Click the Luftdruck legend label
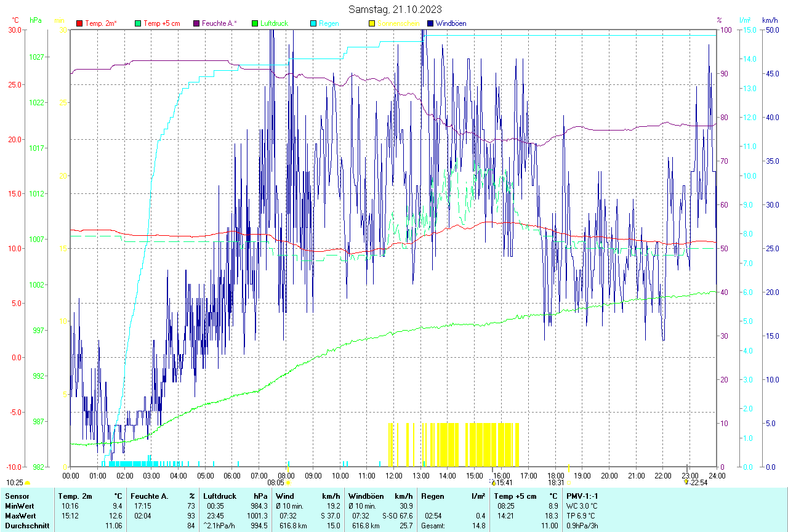Screen dimensions: 788x532 pos(274,23)
